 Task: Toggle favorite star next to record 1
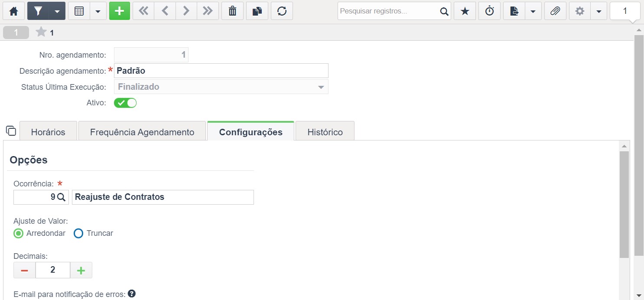pos(41,32)
